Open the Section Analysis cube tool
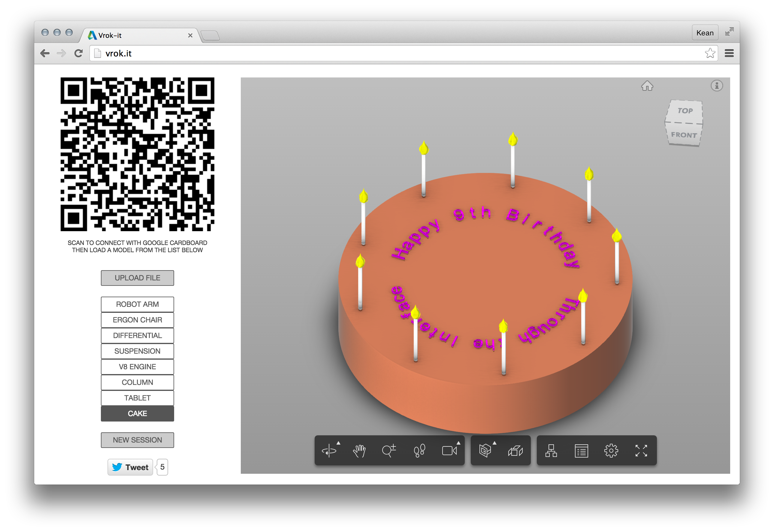The height and width of the screenshot is (532, 774). pos(485,451)
